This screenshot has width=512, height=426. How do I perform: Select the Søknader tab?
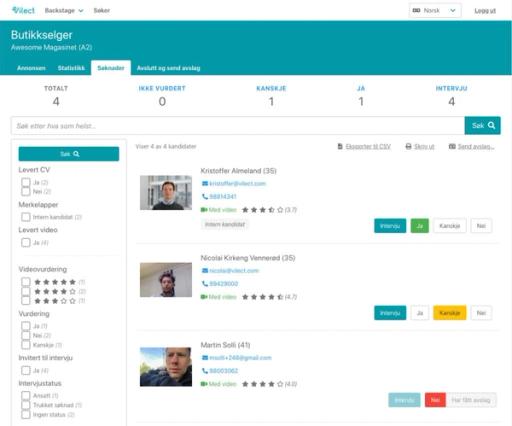[x=111, y=68]
